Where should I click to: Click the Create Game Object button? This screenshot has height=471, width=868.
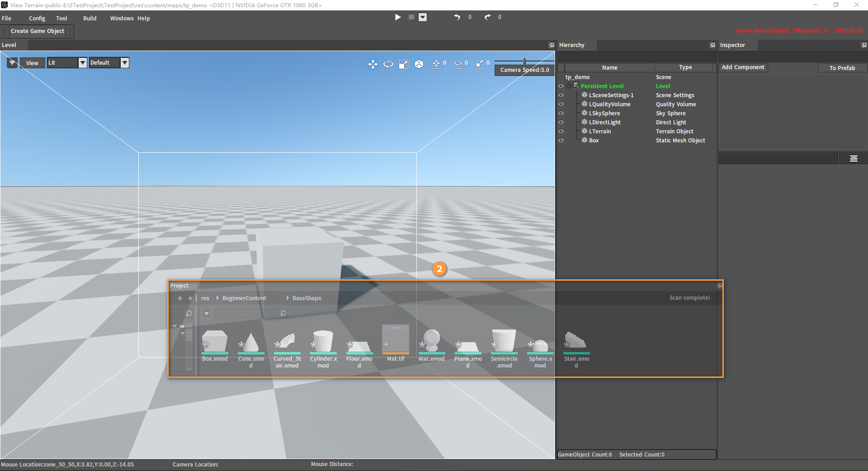(38, 31)
